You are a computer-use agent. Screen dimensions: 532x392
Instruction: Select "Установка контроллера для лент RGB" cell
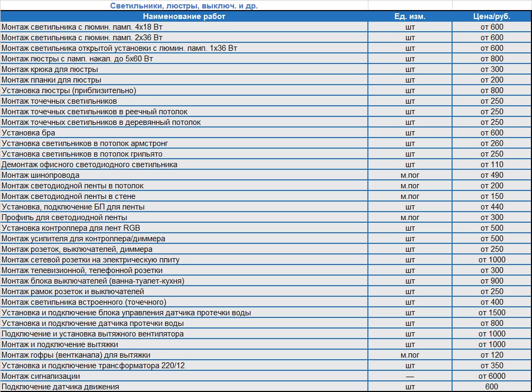[x=71, y=228]
